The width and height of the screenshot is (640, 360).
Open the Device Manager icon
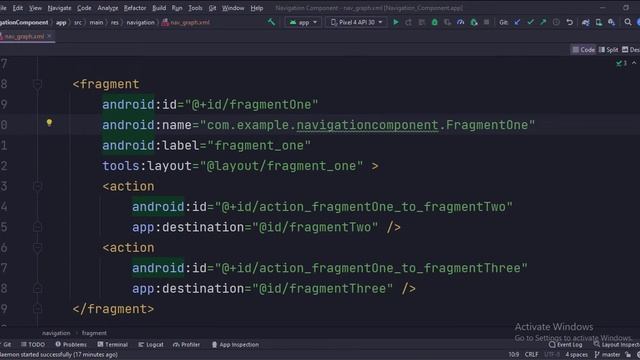coord(599,22)
